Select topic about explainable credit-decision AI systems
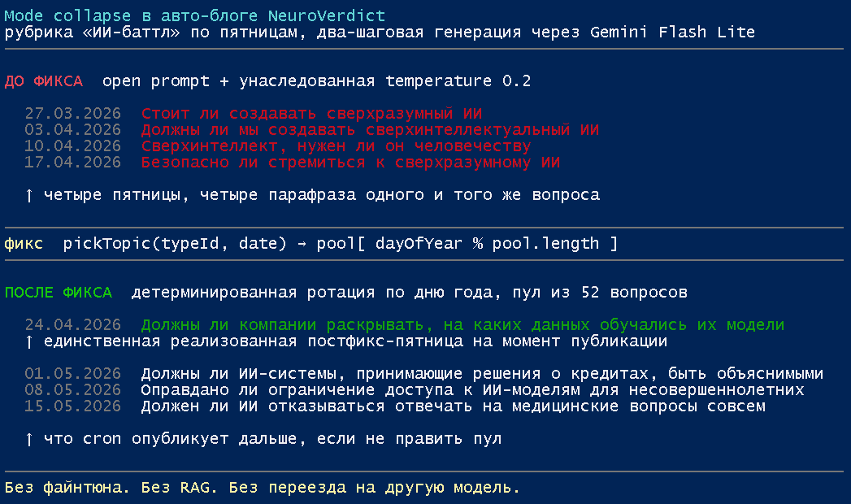 tap(482, 374)
